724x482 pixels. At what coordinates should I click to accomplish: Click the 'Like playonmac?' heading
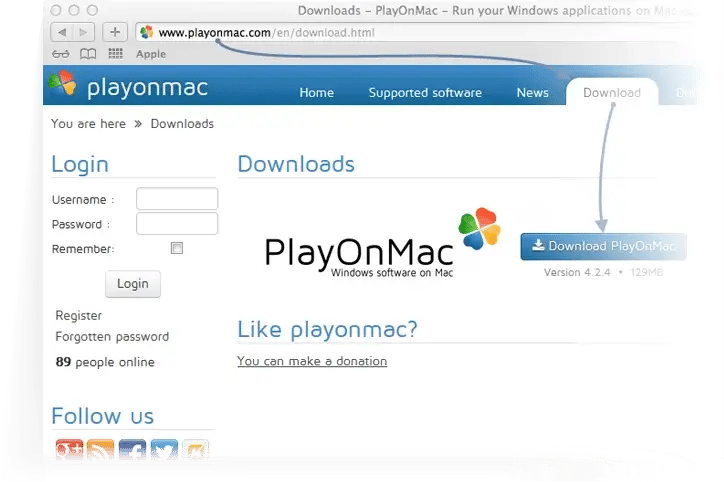click(327, 329)
